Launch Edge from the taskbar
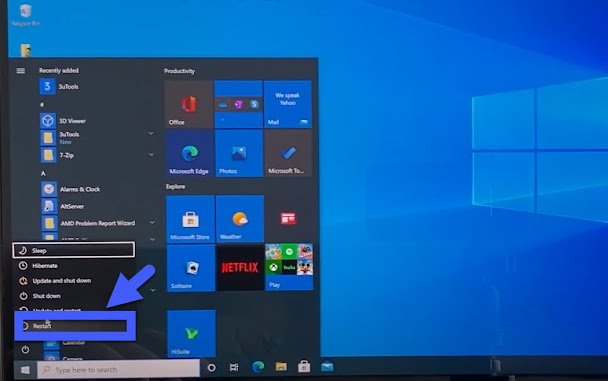The image size is (608, 381). [x=258, y=367]
